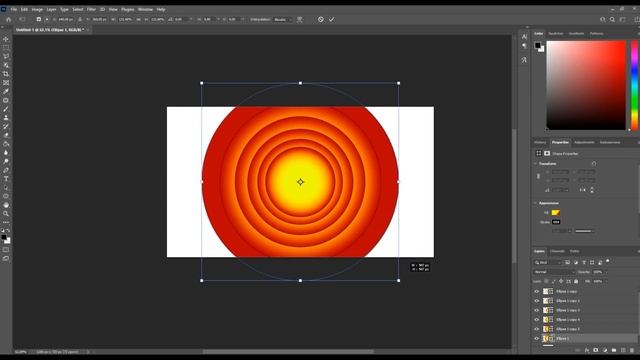Click the Home icon in options bar
Viewport: 640px width, 360px height.
(x=9, y=19)
